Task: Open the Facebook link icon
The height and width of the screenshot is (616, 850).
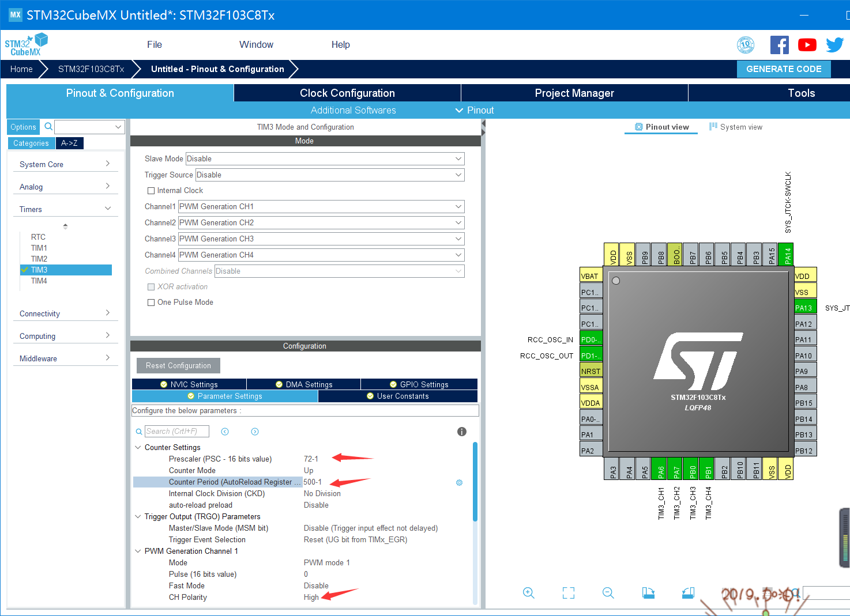Action: point(779,45)
